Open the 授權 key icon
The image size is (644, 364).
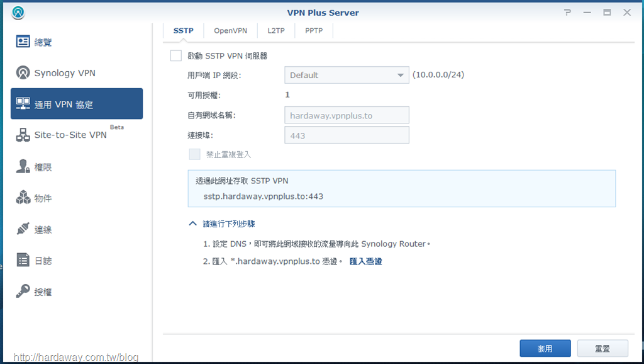(x=23, y=291)
